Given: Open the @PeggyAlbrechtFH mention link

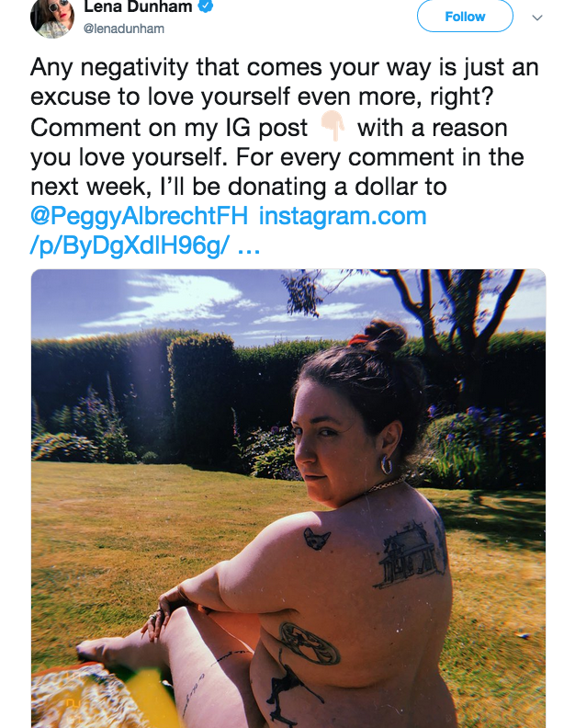Looking at the screenshot, I should coord(139,216).
